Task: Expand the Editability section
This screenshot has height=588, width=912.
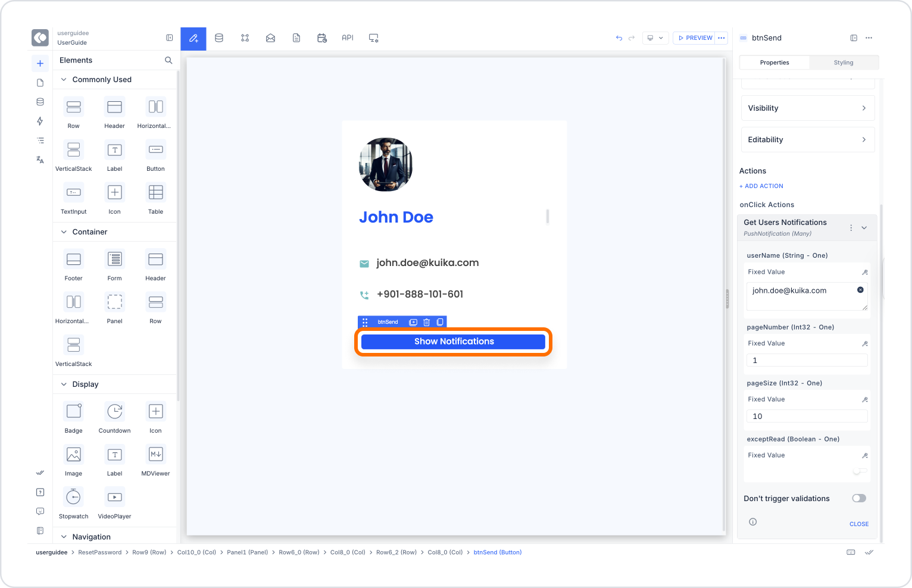Action: coord(808,140)
